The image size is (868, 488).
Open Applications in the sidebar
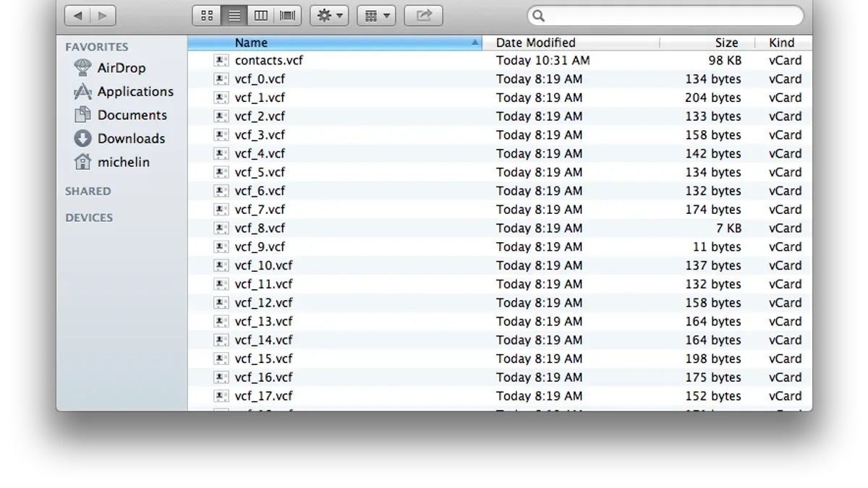(x=135, y=92)
